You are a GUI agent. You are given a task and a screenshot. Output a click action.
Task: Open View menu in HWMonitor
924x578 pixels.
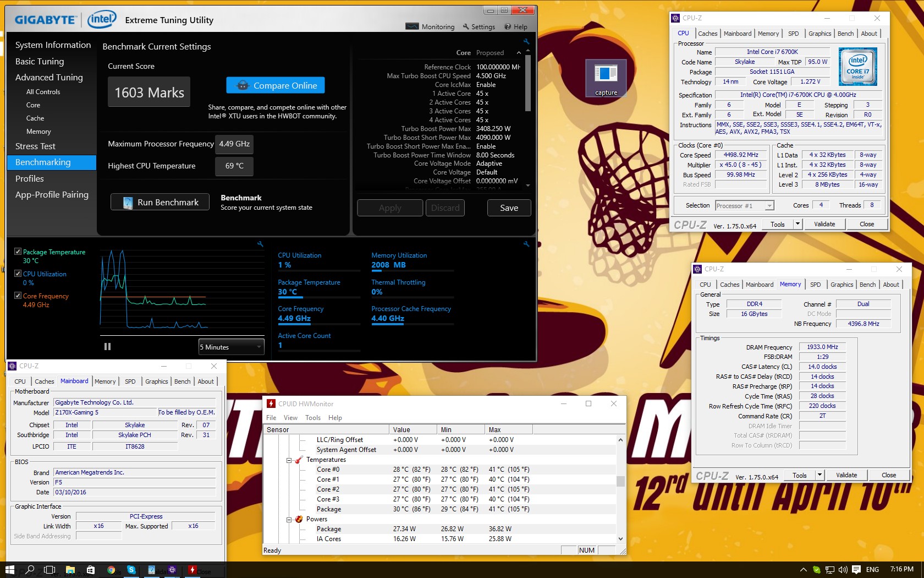(x=290, y=418)
